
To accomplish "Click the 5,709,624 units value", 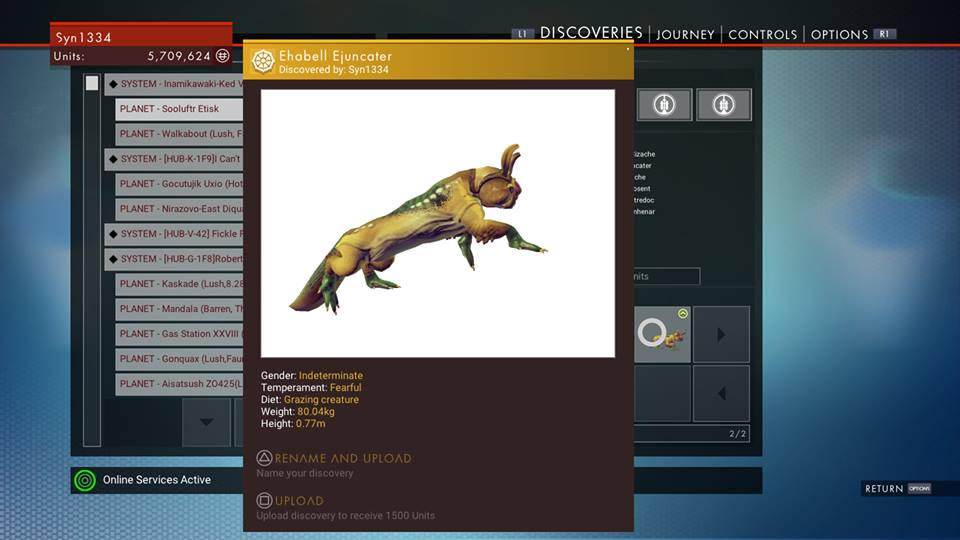I will 179,56.
